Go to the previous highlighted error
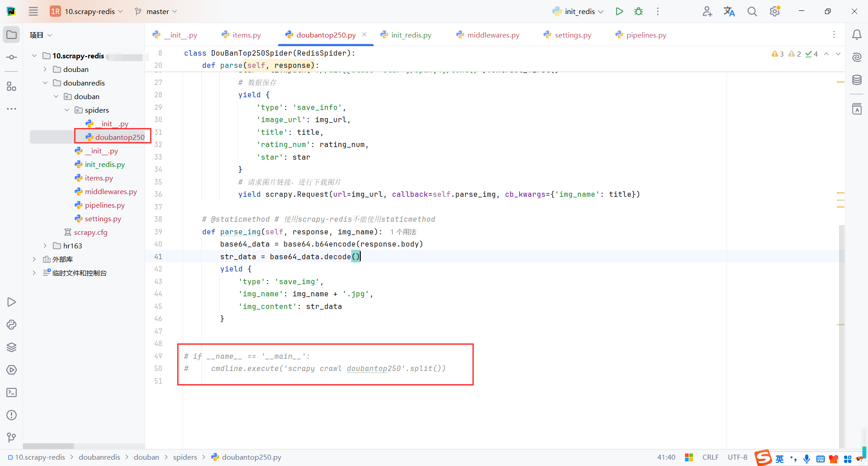Viewport: 868px width, 466px height. click(826, 54)
